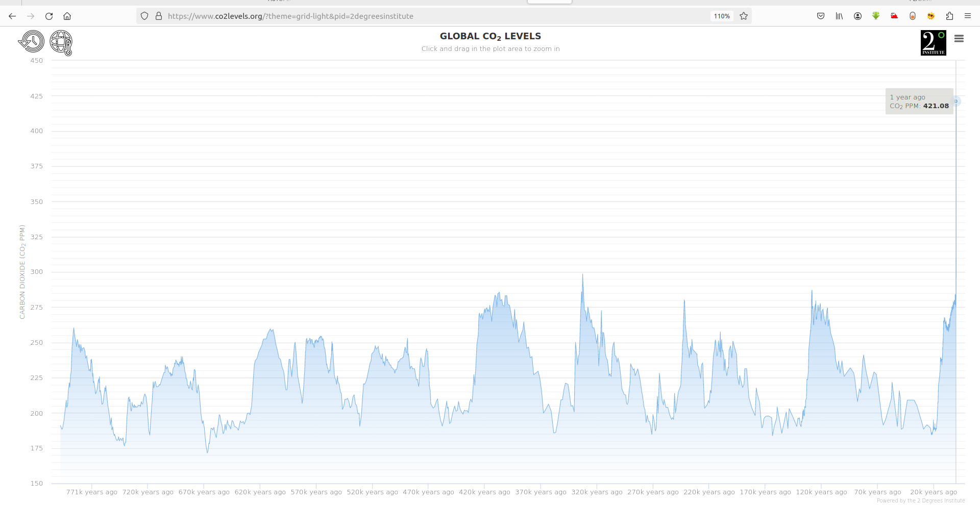Bookmark this page with the star
This screenshot has width=980, height=505.
pyautogui.click(x=744, y=16)
